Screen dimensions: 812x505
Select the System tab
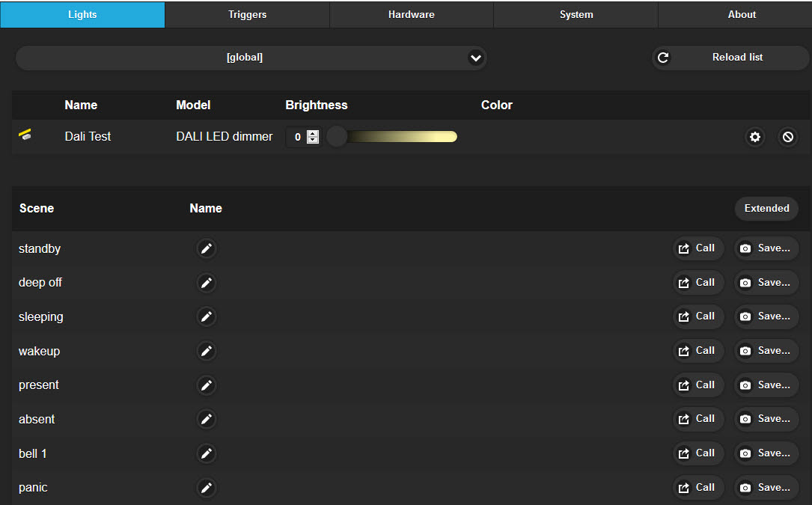click(x=576, y=14)
